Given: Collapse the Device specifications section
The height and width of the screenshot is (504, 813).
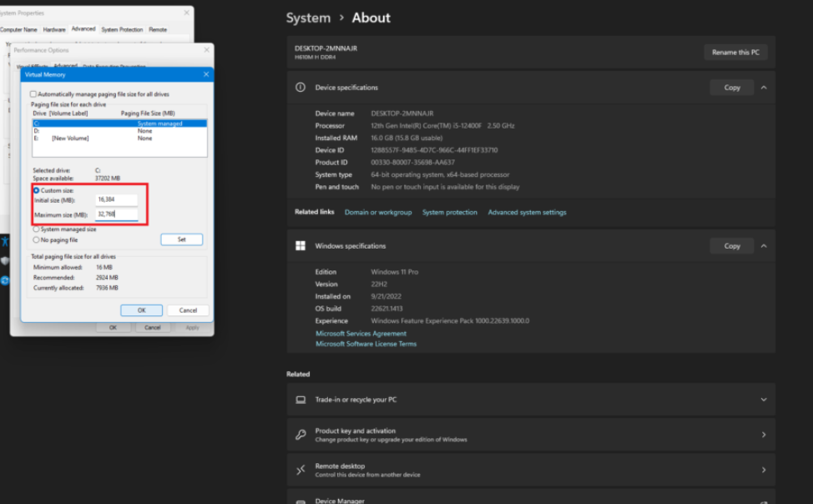Looking at the screenshot, I should (x=763, y=88).
